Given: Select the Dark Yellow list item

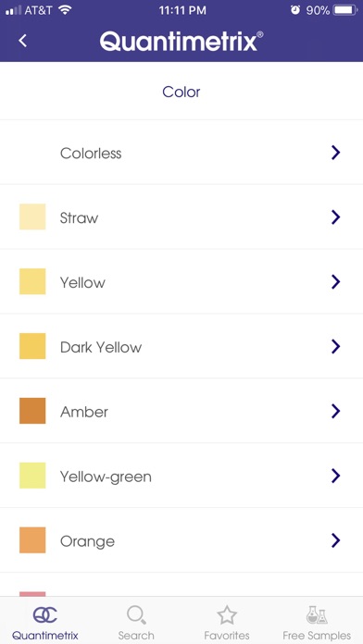Looking at the screenshot, I should [x=181, y=346].
